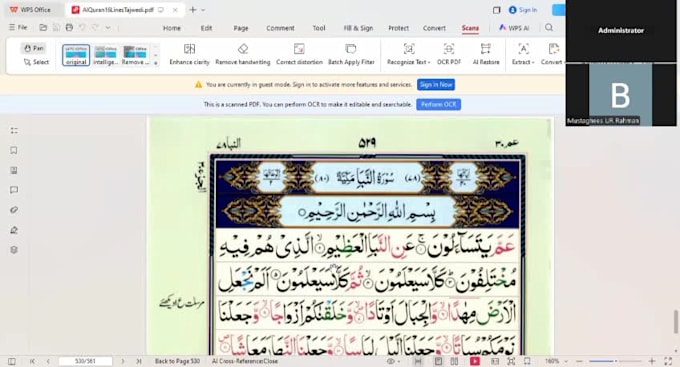680x367 pixels.
Task: Click the zoom out minus button
Action: 579,361
